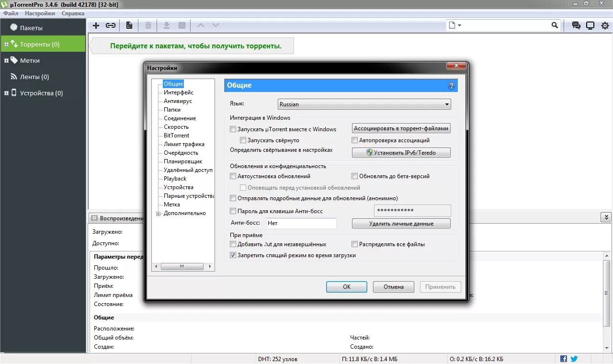613x364 pixels.
Task: Click the Ленты RSS icon in sidebar
Action: [14, 77]
